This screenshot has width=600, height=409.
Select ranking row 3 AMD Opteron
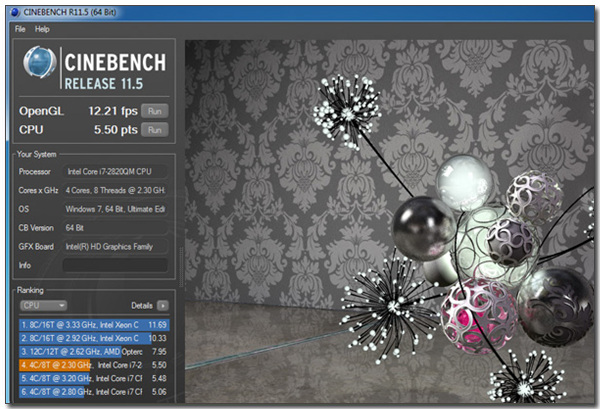94,352
